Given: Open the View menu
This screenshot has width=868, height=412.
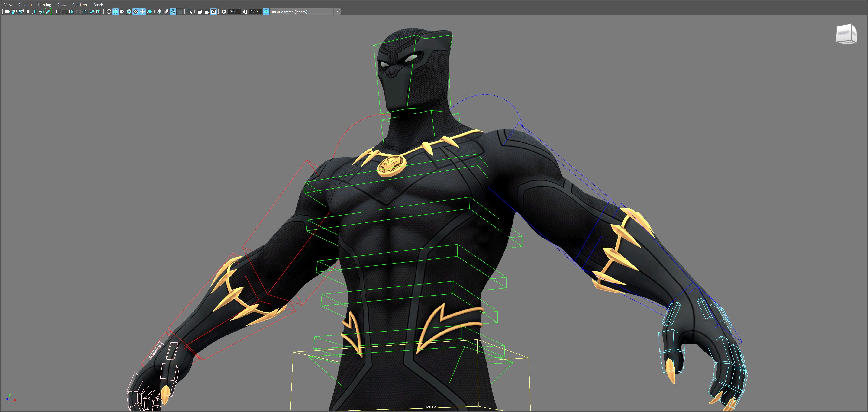Looking at the screenshot, I should [x=8, y=5].
